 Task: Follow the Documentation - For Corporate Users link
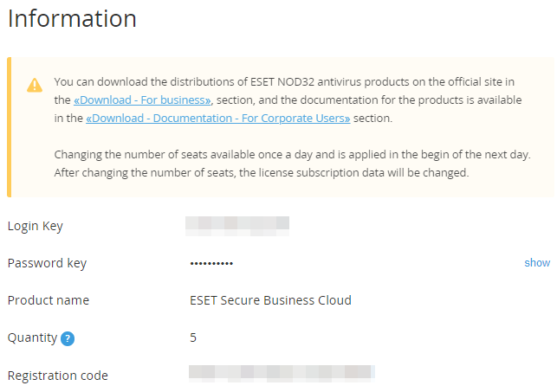click(x=218, y=119)
